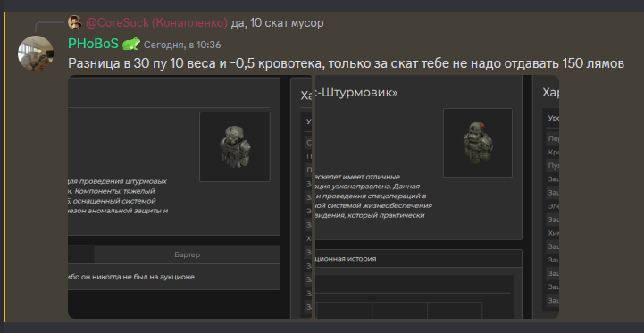
Task: Select the "ционная история" tab
Action: [346, 259]
